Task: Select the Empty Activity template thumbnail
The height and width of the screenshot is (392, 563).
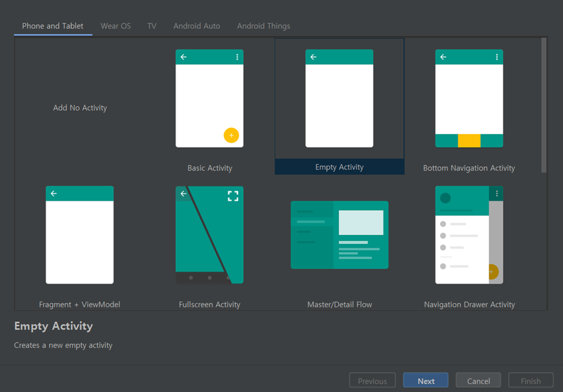Action: 339,98
